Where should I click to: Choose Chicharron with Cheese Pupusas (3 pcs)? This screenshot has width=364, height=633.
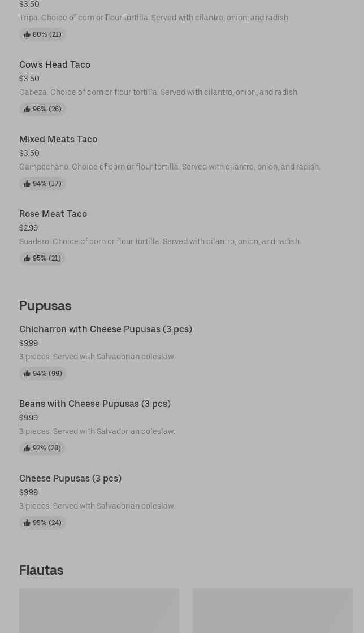[x=106, y=329]
